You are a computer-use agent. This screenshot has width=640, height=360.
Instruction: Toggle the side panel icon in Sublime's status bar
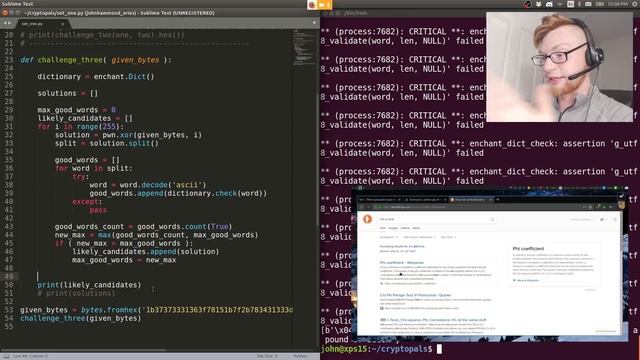click(6, 356)
